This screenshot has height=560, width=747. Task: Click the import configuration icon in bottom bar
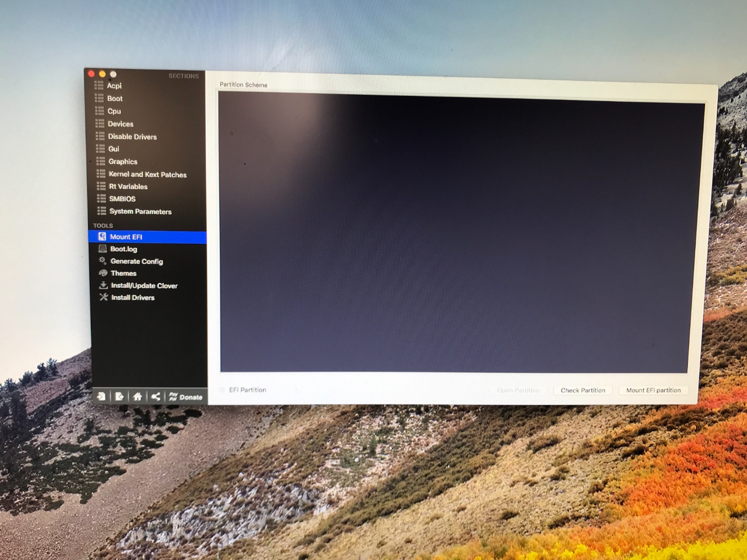pos(101,397)
